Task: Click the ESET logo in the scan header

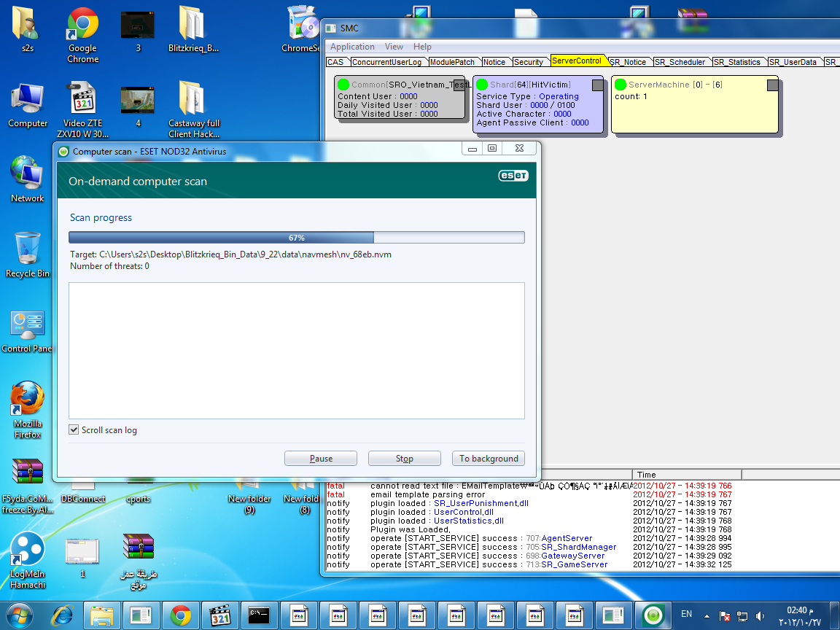Action: (x=513, y=176)
